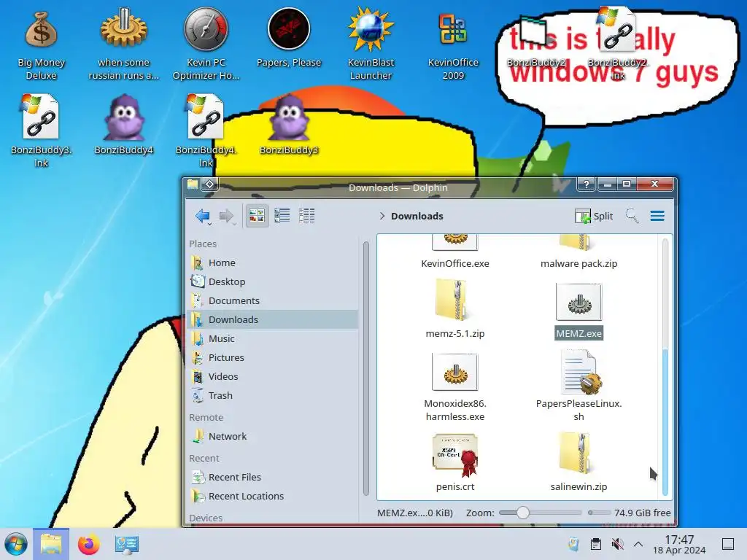Image resolution: width=747 pixels, height=560 pixels.
Task: Click Downloads in the location bar
Action: 417,216
